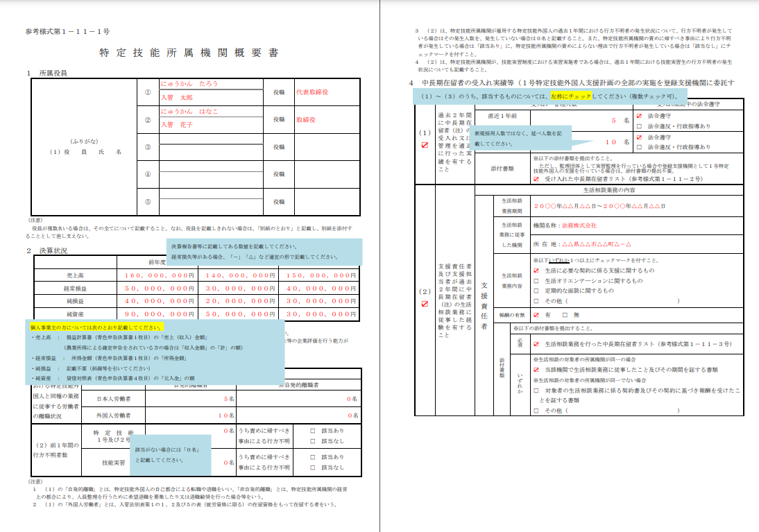Select 売上高 value 140,000,000円

(241, 275)
